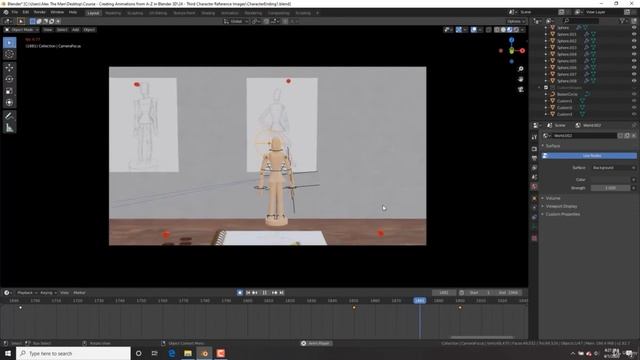Open the timeline Keying menu

[x=48, y=293]
